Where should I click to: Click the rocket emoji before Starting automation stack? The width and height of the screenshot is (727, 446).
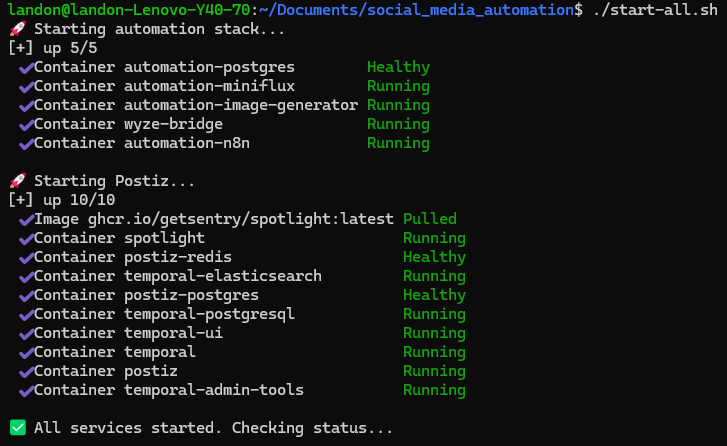[x=18, y=29]
